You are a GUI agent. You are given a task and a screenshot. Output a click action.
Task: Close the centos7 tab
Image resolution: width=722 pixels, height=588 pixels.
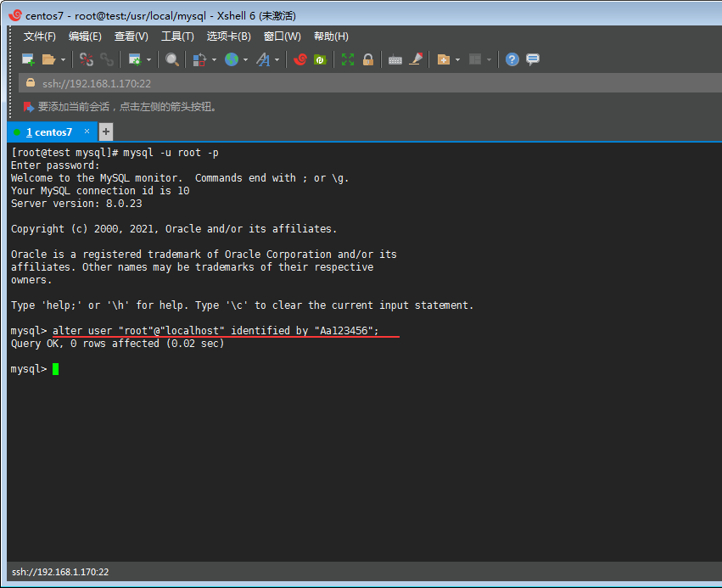pyautogui.click(x=87, y=132)
